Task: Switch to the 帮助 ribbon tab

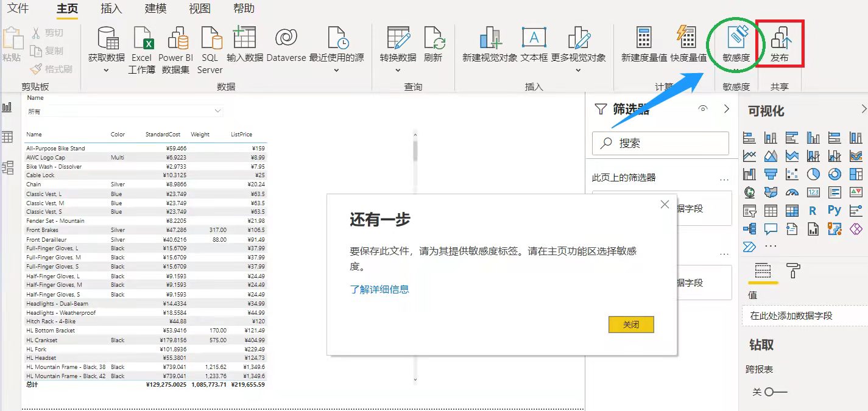Action: pos(244,9)
